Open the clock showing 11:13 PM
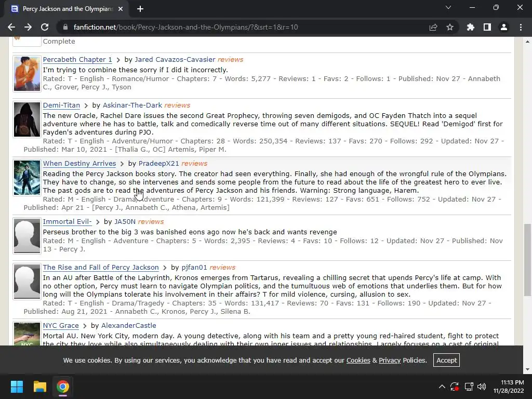The image size is (532, 399). tap(508, 387)
